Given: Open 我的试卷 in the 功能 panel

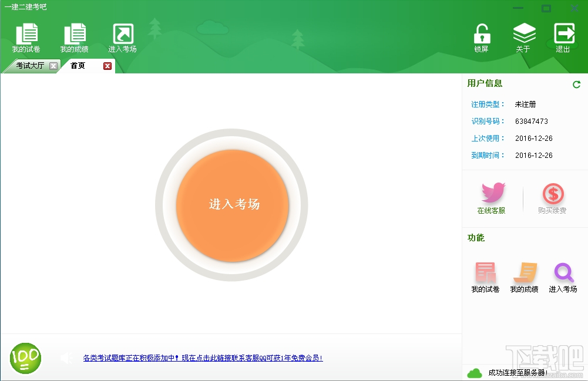Looking at the screenshot, I should (x=485, y=277).
